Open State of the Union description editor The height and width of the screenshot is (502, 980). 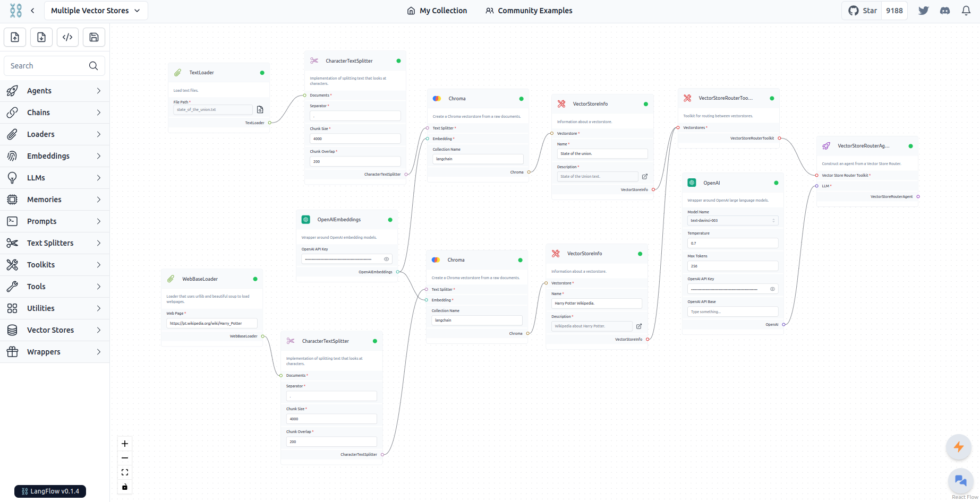pyautogui.click(x=645, y=177)
